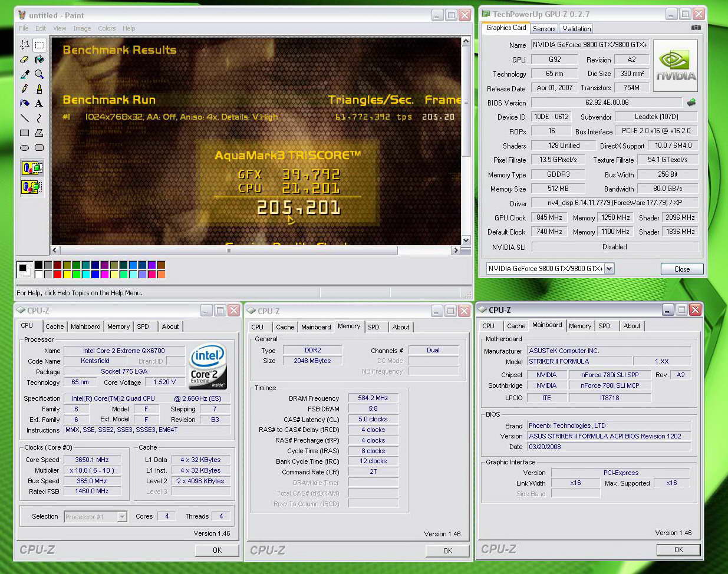Click the GPU Clock value 845 MHz

coord(549,217)
